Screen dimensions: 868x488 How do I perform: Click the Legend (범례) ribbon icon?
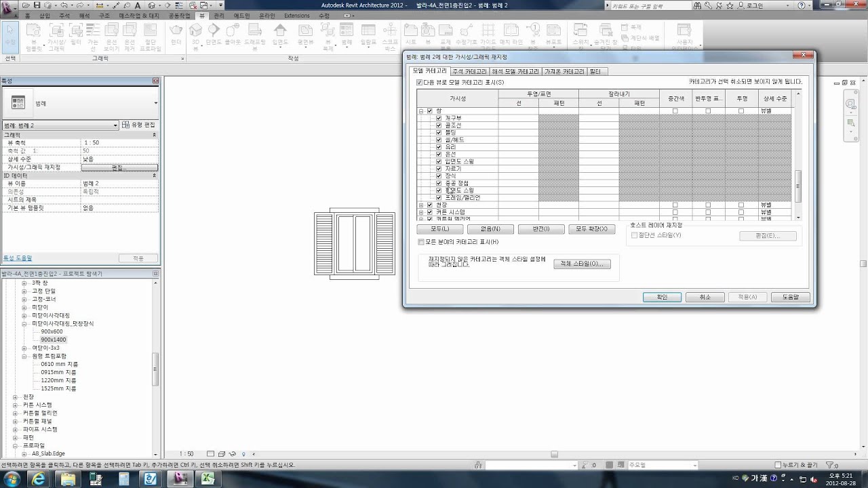[347, 35]
